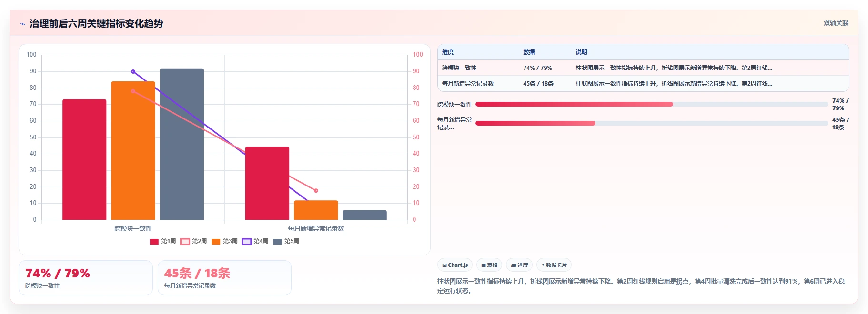Screen dimensions: 868x314
Task: Click the orange 第3周 bar under 跨模块一致性
Action: click(133, 150)
